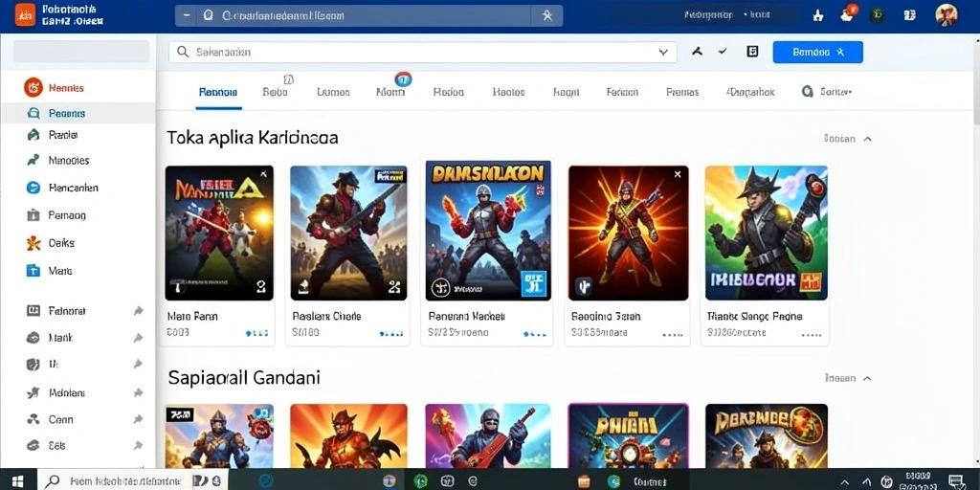Open Hencanien blue circle icon
This screenshot has width=980, height=490.
pos(33,188)
